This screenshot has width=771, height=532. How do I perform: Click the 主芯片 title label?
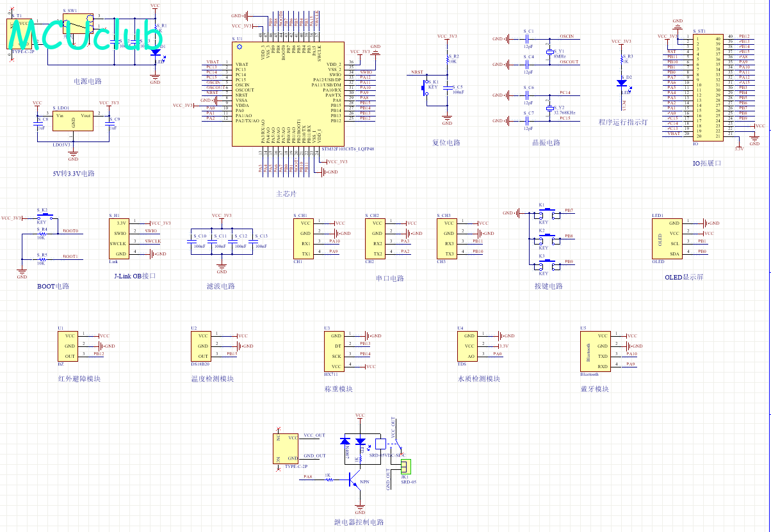point(286,193)
